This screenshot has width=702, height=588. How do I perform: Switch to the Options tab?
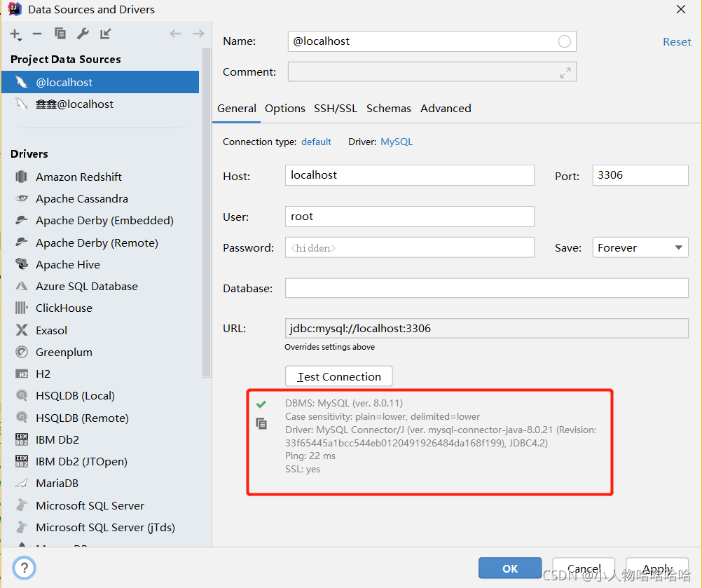284,109
